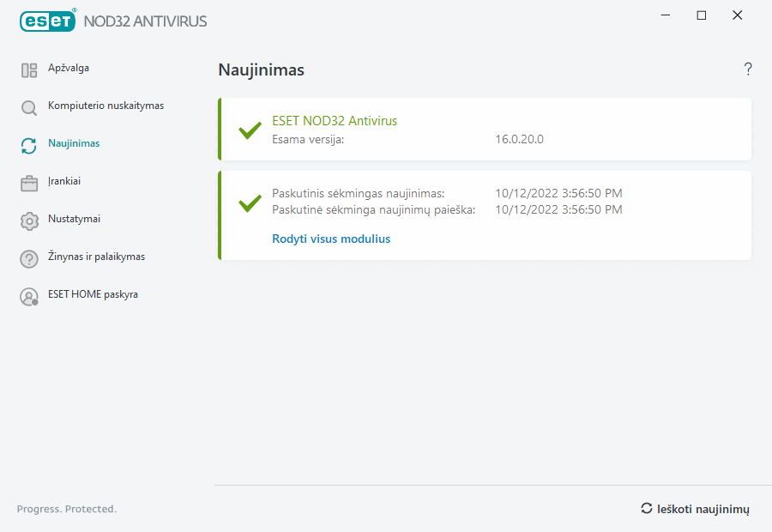The image size is (772, 532).
Task: Open the Nustatymai menu entry
Action: tap(74, 219)
